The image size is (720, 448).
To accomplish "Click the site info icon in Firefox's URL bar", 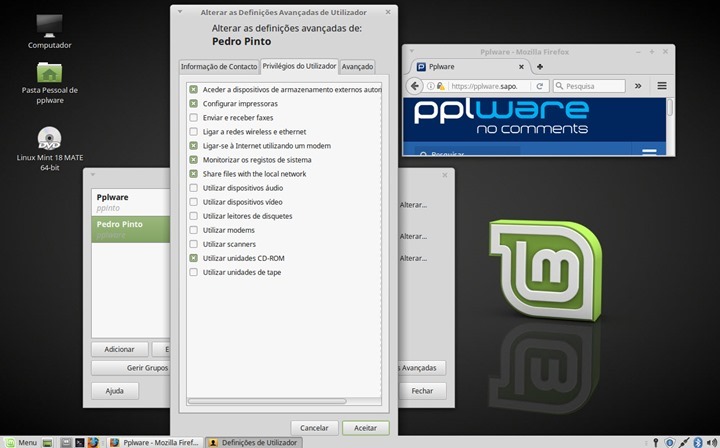I will click(431, 86).
